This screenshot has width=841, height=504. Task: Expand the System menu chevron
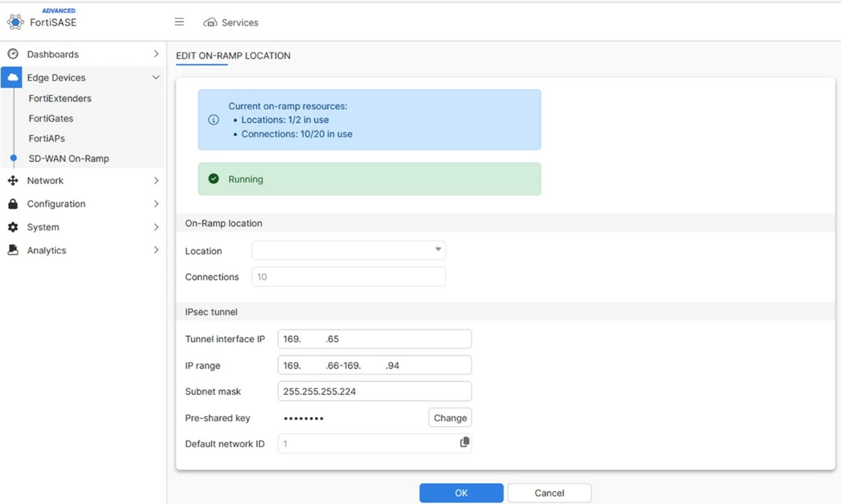pos(156,227)
